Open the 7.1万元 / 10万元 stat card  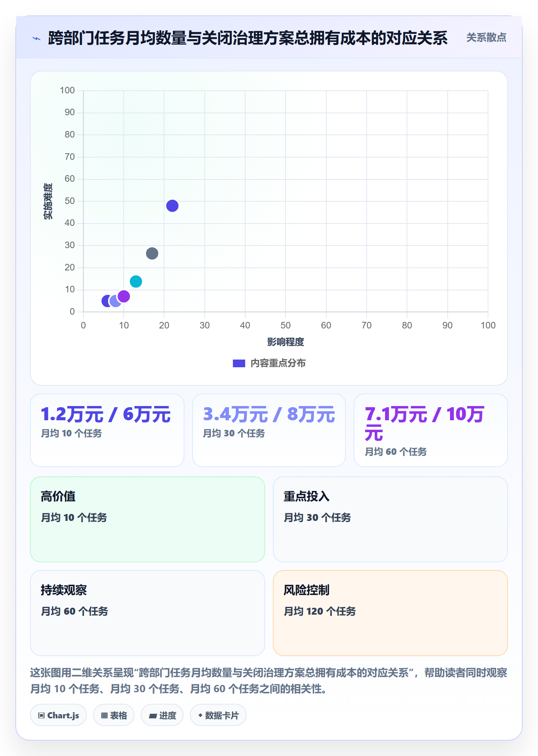pos(431,430)
